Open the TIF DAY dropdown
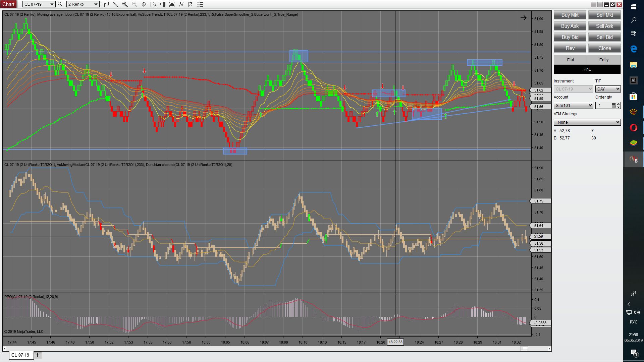Screen dimensions: 644x362 point(608,89)
